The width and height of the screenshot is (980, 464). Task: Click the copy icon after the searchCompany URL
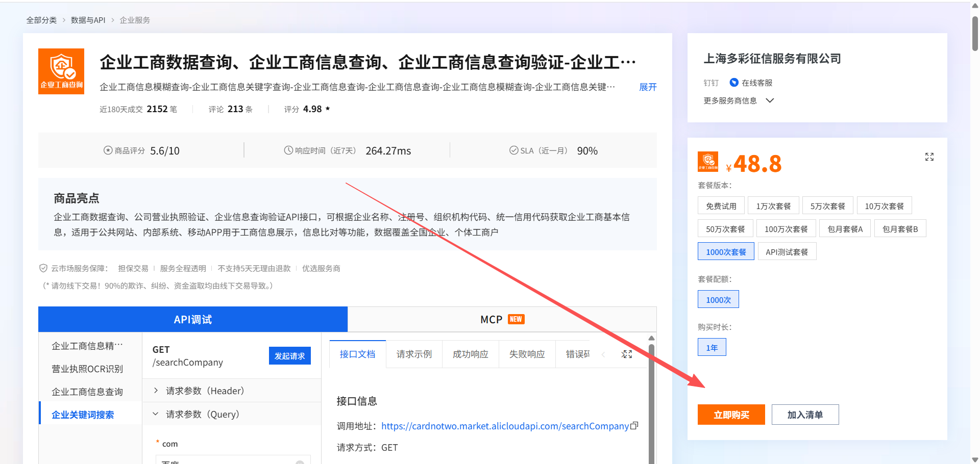point(634,426)
